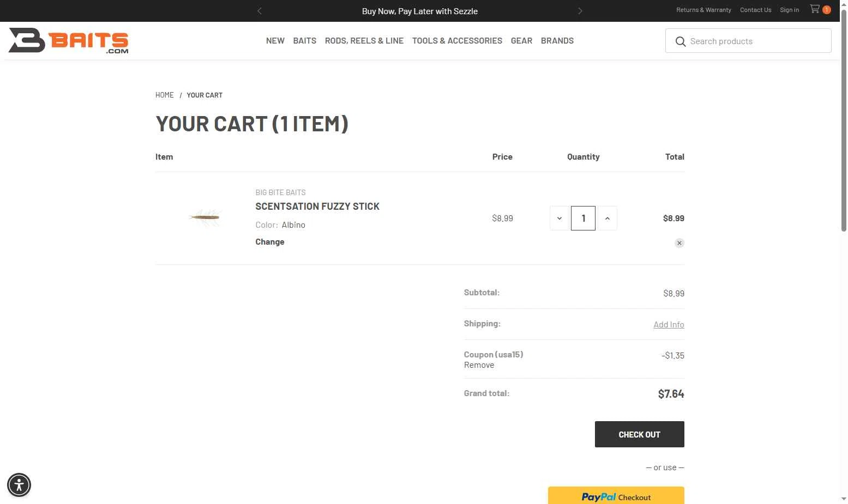Click the Big Bite Baits brand name

pyautogui.click(x=280, y=192)
